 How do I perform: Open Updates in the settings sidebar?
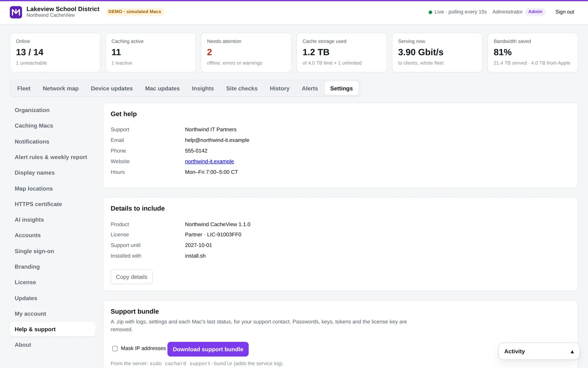(x=53, y=298)
